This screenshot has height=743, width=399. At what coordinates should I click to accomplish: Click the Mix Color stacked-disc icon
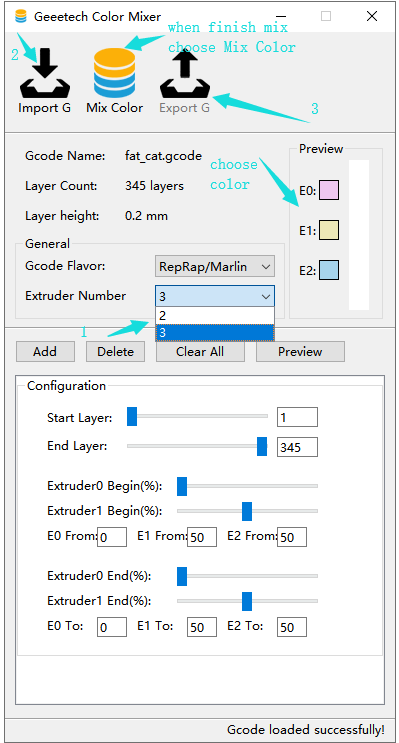pyautogui.click(x=115, y=72)
